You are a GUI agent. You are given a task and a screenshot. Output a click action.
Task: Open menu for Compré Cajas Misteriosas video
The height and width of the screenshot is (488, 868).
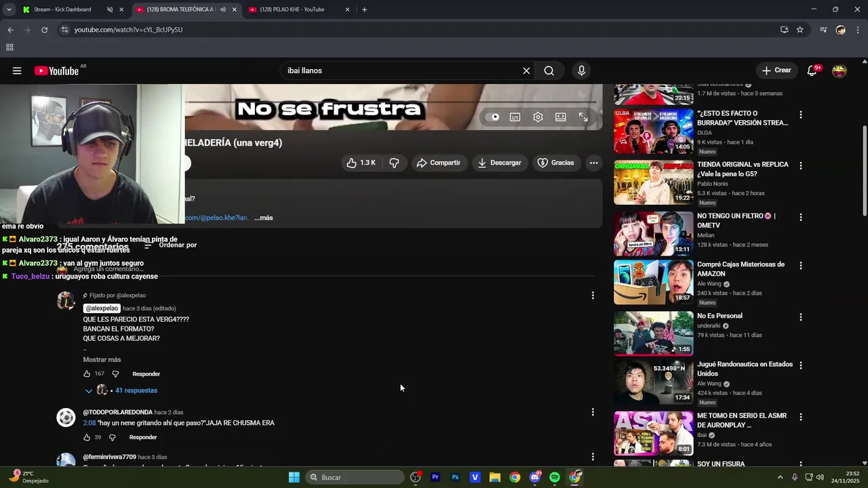pyautogui.click(x=801, y=266)
